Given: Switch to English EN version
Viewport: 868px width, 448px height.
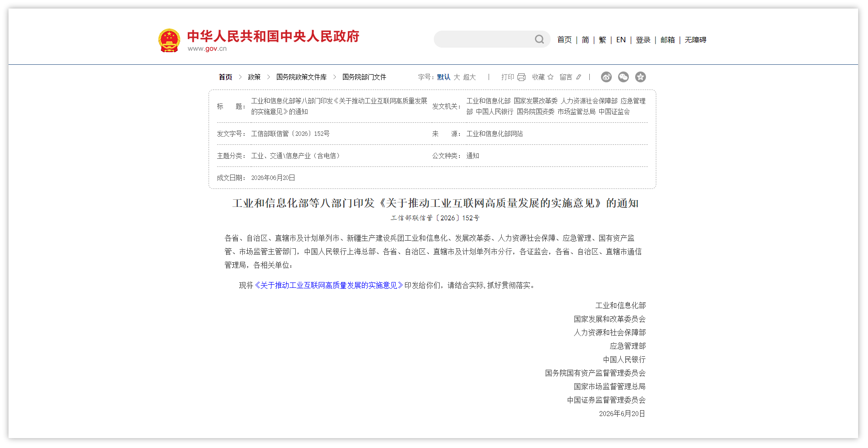Looking at the screenshot, I should coord(621,40).
